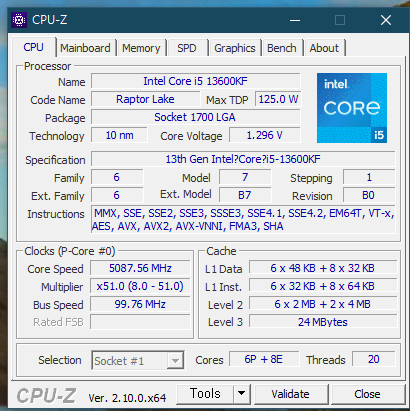
Task: Switch to the Mainboard tab
Action: 85,48
